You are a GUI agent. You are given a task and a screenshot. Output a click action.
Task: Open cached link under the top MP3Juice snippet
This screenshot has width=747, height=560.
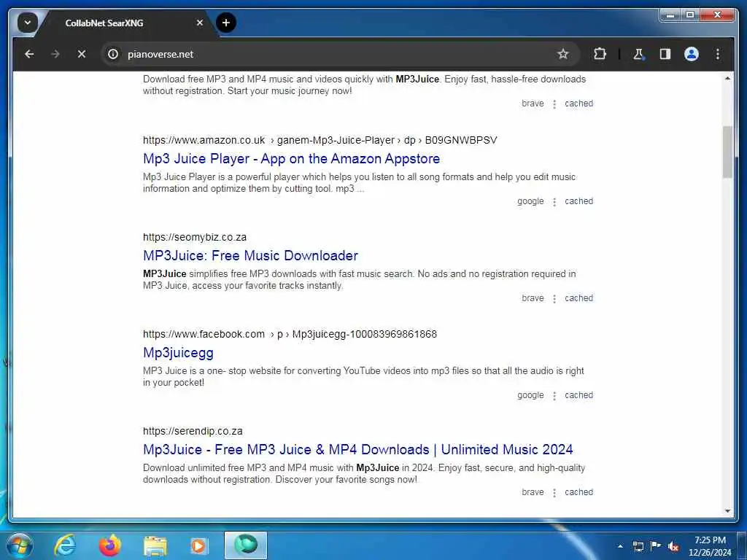coord(578,104)
